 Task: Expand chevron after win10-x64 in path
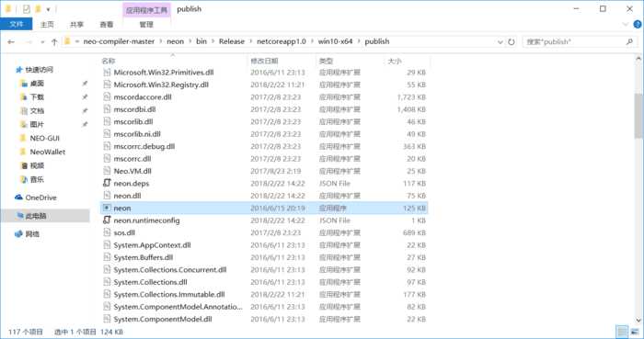359,42
